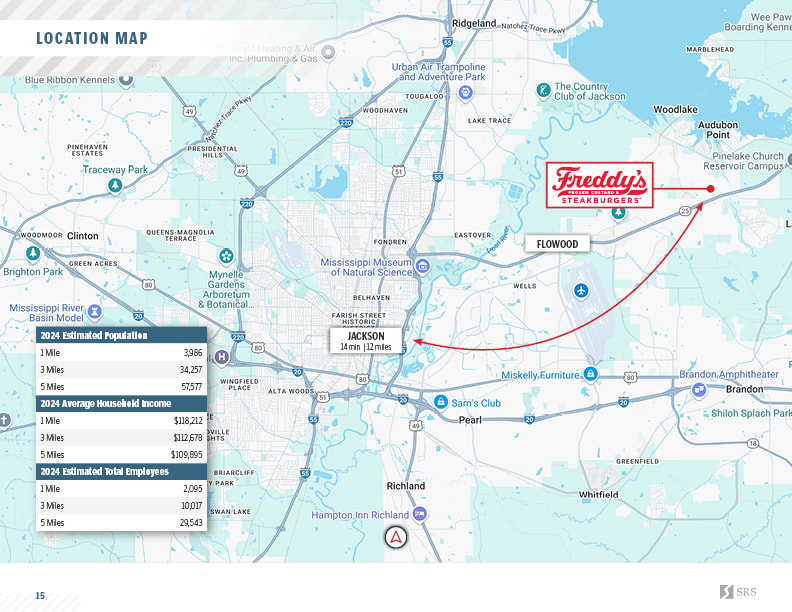Select the 2024 Average Household Income header

point(122,403)
